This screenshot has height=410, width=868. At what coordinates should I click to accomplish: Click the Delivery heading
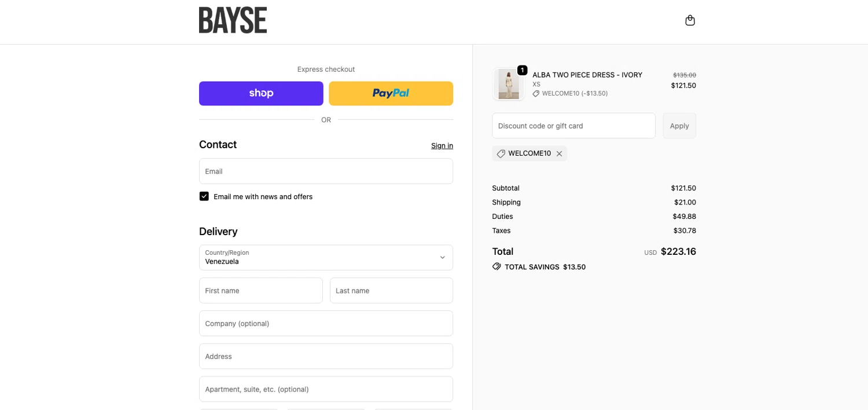tap(218, 232)
